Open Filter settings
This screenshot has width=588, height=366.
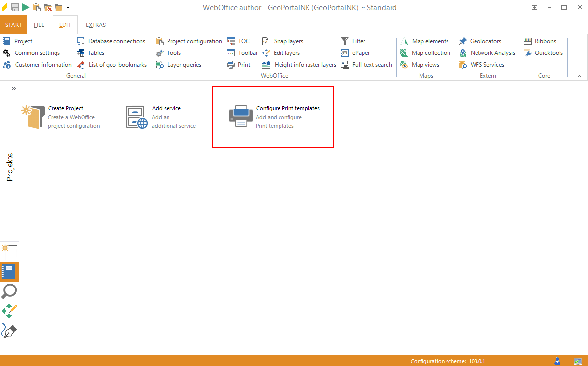(x=353, y=41)
